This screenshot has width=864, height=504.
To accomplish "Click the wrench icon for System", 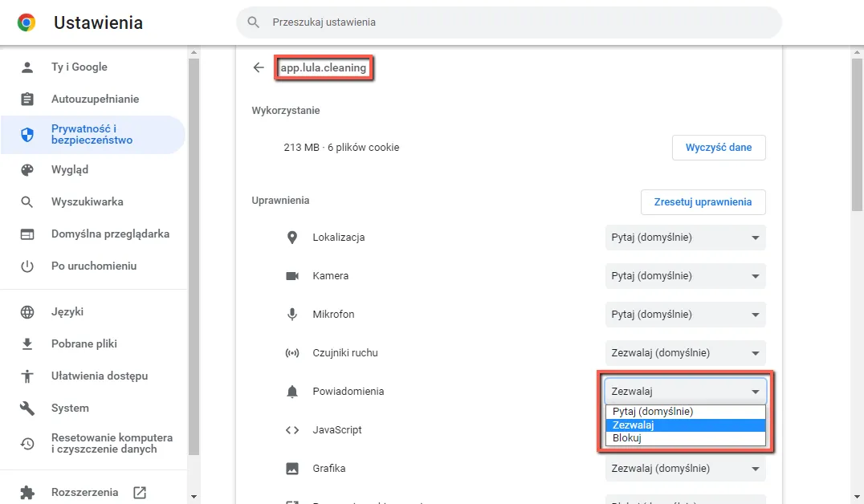I will pos(27,408).
